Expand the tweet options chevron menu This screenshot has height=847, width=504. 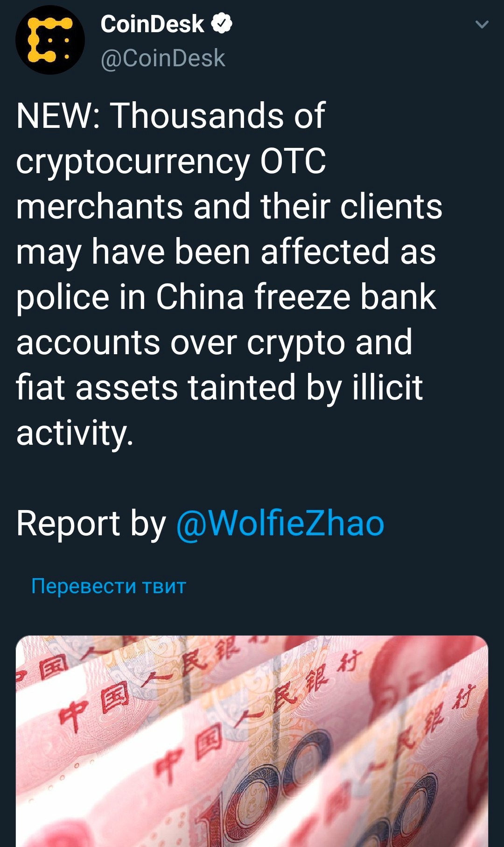[x=482, y=24]
